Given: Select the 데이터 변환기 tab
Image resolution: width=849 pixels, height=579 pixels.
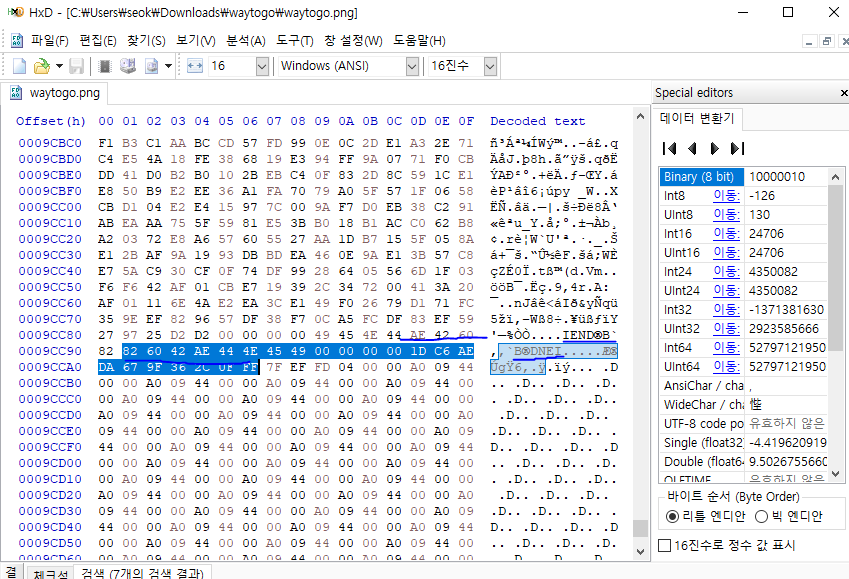Looking at the screenshot, I should click(697, 118).
